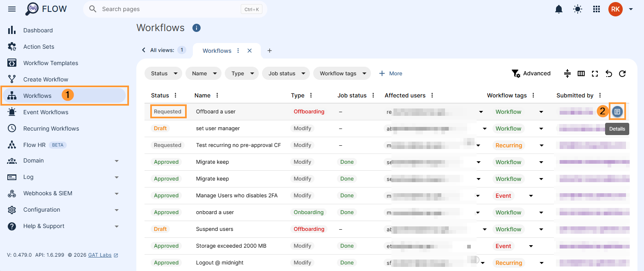This screenshot has width=644, height=271.
Task: Open Workflow tags column options menu
Action: (x=533, y=95)
